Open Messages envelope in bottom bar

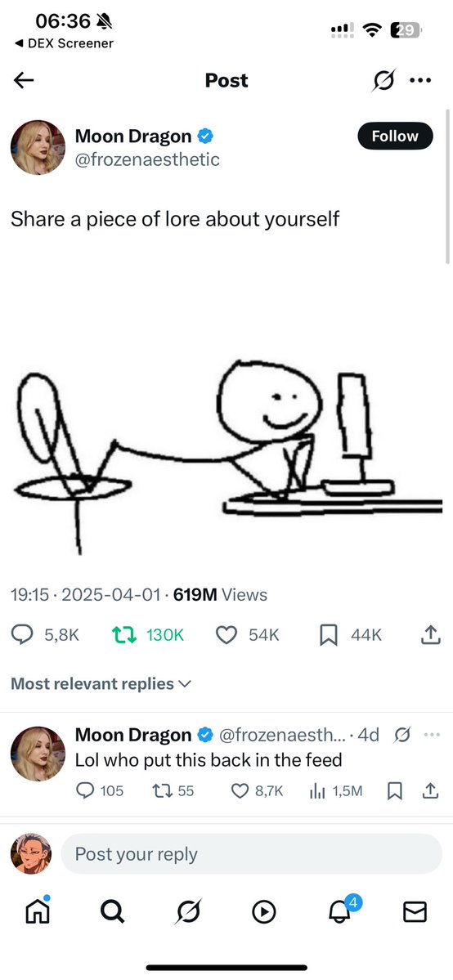coord(415,912)
